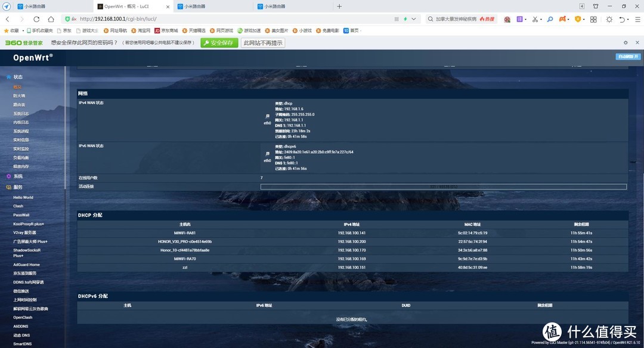
Task: Open password bar settings gear icon
Action: 626,43
